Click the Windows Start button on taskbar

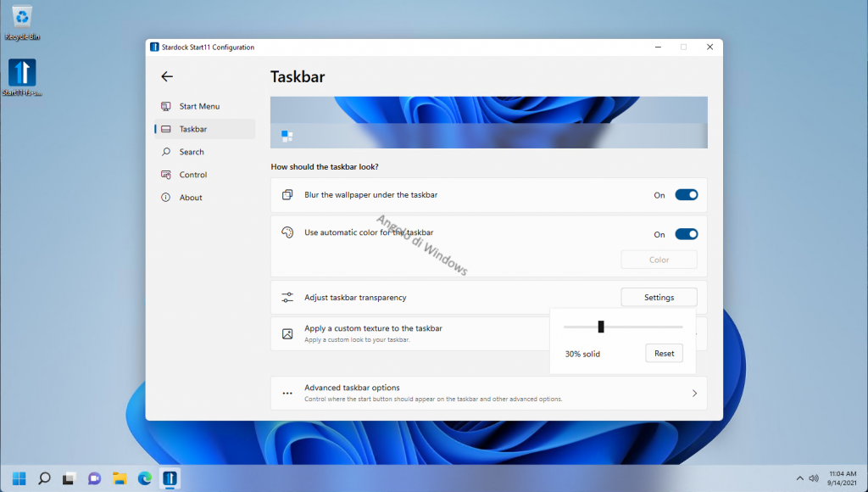coord(19,478)
